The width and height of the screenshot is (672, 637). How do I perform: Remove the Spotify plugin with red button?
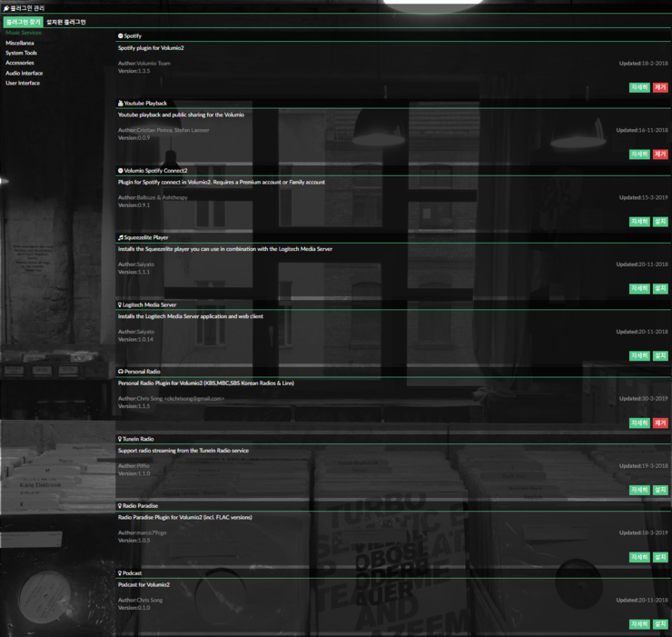click(660, 87)
